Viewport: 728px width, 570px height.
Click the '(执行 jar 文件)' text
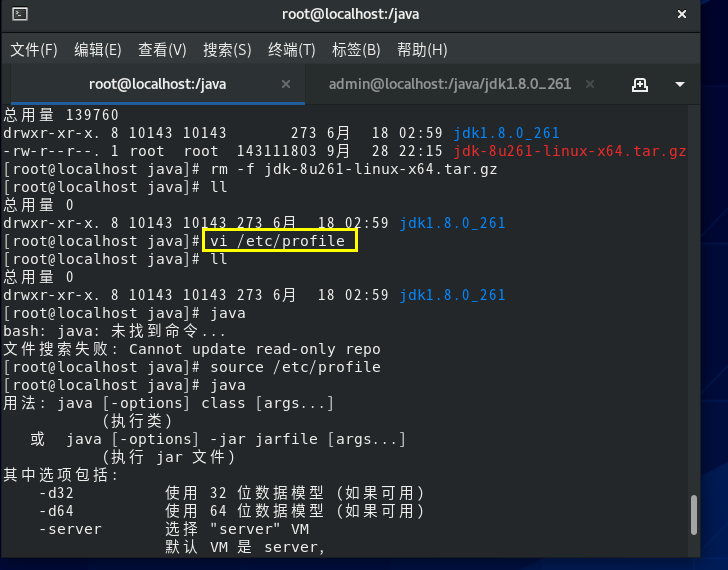click(x=168, y=457)
